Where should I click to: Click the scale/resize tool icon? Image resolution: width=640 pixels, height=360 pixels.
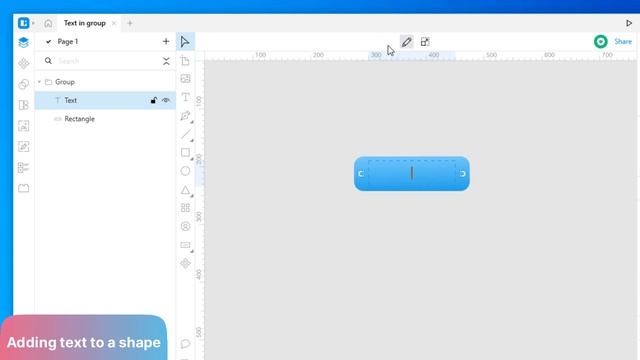point(425,42)
